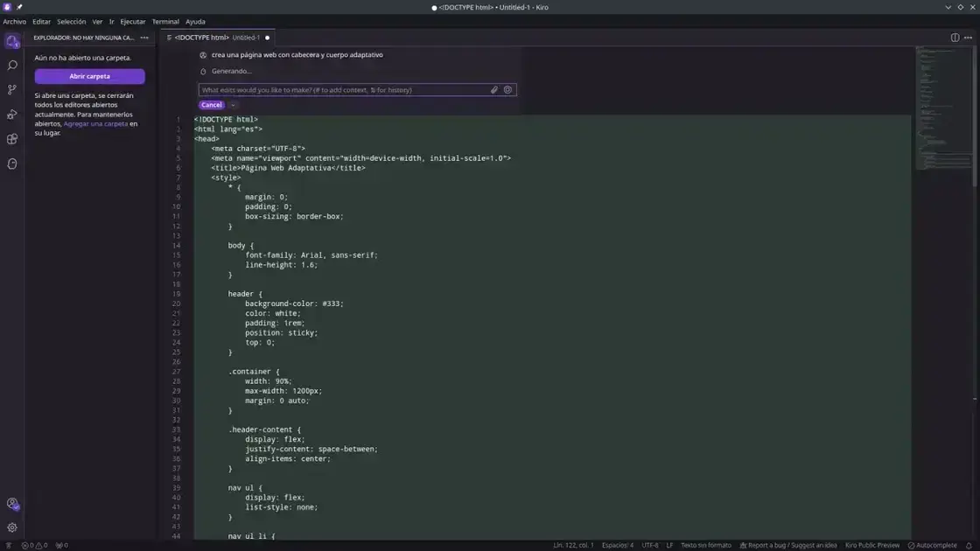Viewport: 980px width, 551px height.
Task: Open the Manage settings gear icon
Action: [12, 528]
